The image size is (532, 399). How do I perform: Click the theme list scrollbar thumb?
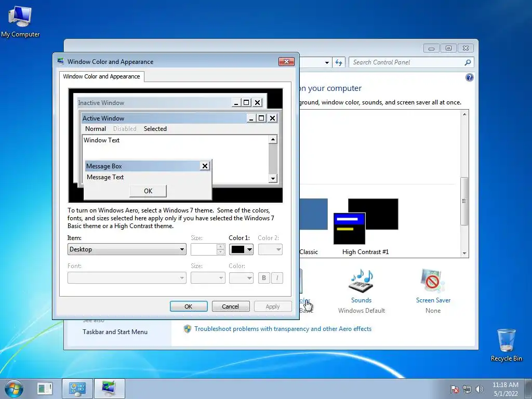(x=464, y=201)
